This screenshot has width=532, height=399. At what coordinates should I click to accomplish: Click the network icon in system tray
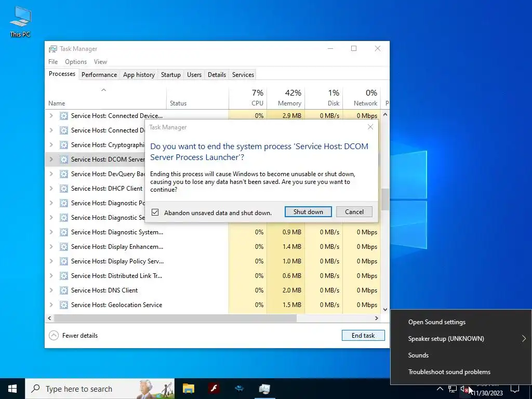pyautogui.click(x=453, y=389)
